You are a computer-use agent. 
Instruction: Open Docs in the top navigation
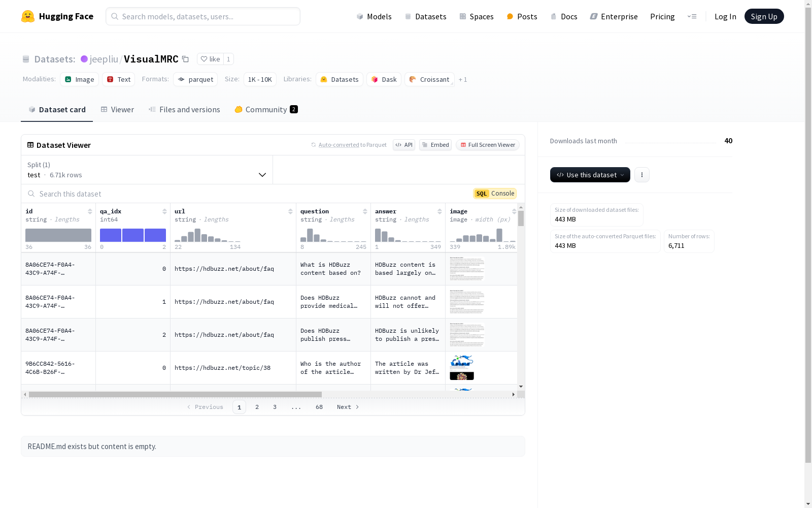(564, 16)
